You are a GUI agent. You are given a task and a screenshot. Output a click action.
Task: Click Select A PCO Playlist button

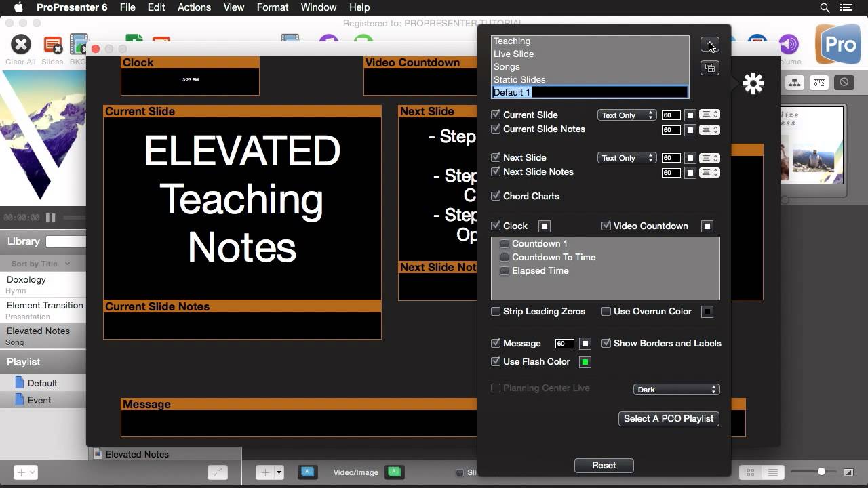click(669, 418)
